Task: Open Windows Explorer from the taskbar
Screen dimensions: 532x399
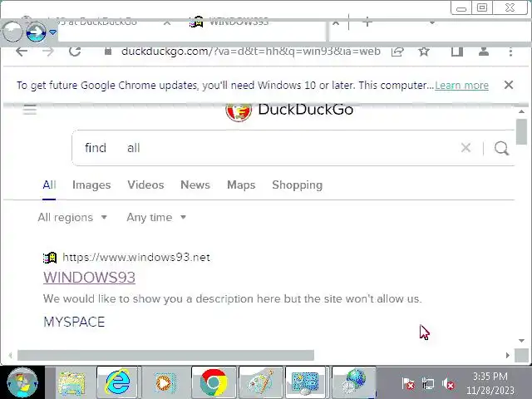Action: point(71,383)
